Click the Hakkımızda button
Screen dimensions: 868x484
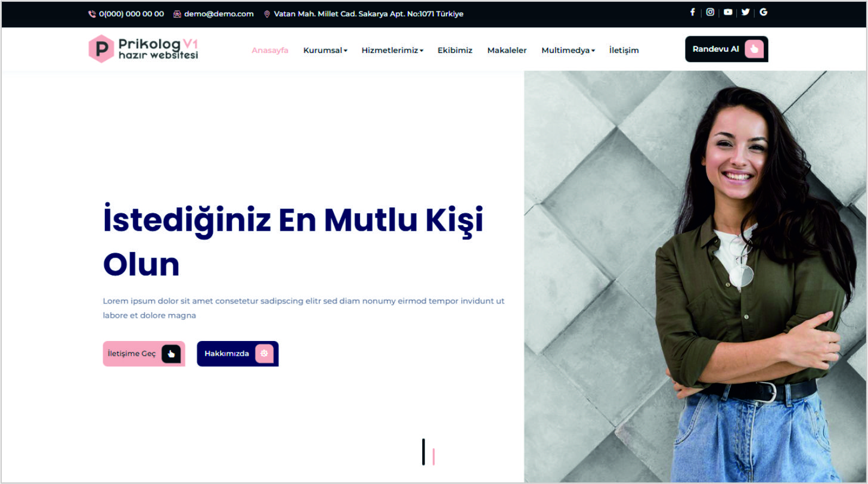[x=238, y=353]
